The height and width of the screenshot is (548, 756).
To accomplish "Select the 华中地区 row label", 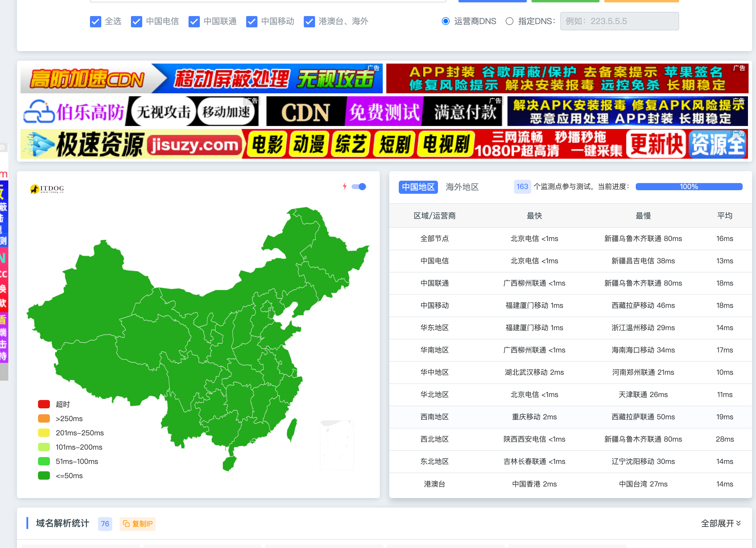I will coord(434,373).
